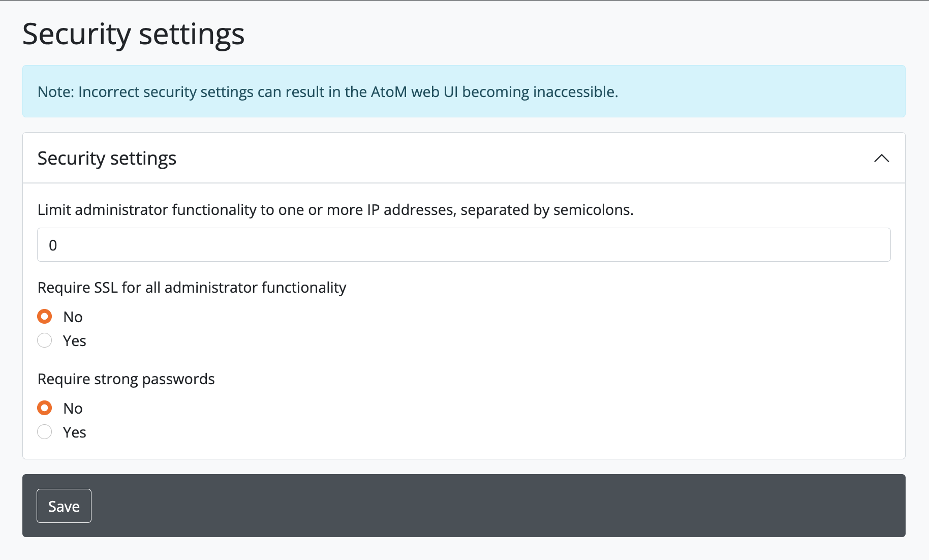Select the No radio for strong passwords
This screenshot has width=929, height=560.
click(x=45, y=408)
